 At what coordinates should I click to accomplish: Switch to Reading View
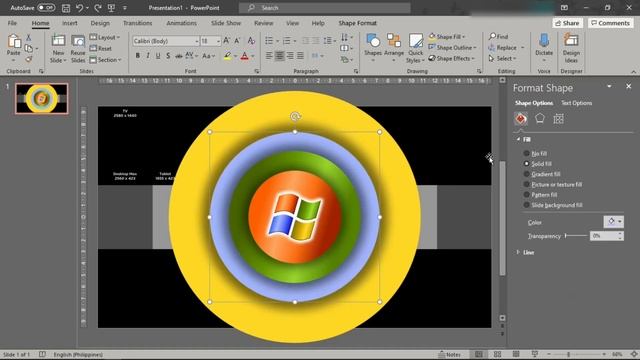tap(516, 354)
